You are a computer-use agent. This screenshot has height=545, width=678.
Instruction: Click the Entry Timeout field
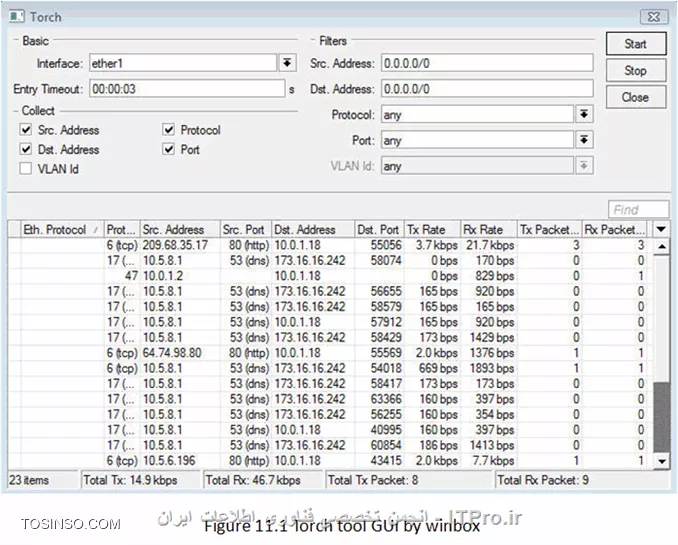pos(187,89)
